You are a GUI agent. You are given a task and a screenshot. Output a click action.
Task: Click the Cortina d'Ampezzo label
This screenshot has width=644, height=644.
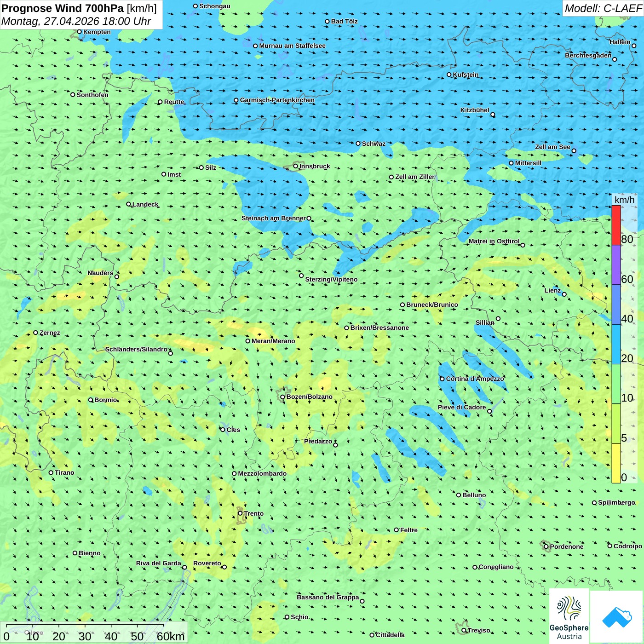pos(475,379)
